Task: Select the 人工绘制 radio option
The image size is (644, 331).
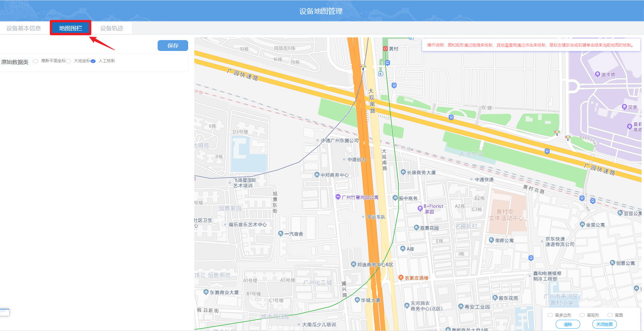Action: coord(93,61)
